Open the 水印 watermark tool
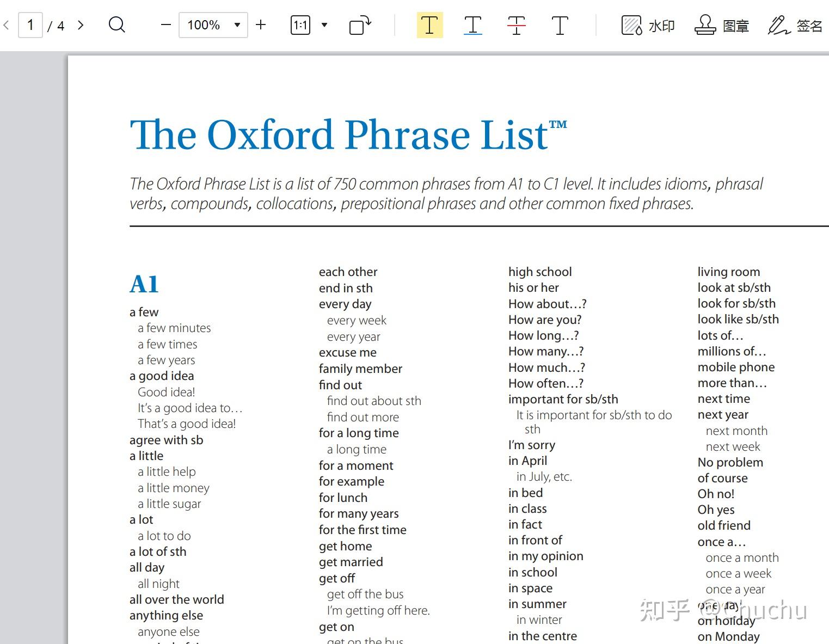 pos(648,26)
